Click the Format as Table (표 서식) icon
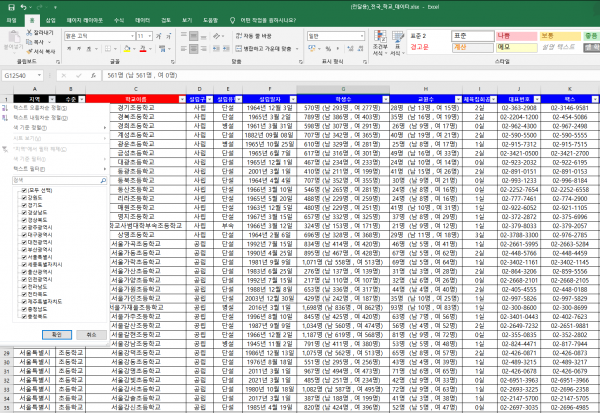 click(399, 38)
